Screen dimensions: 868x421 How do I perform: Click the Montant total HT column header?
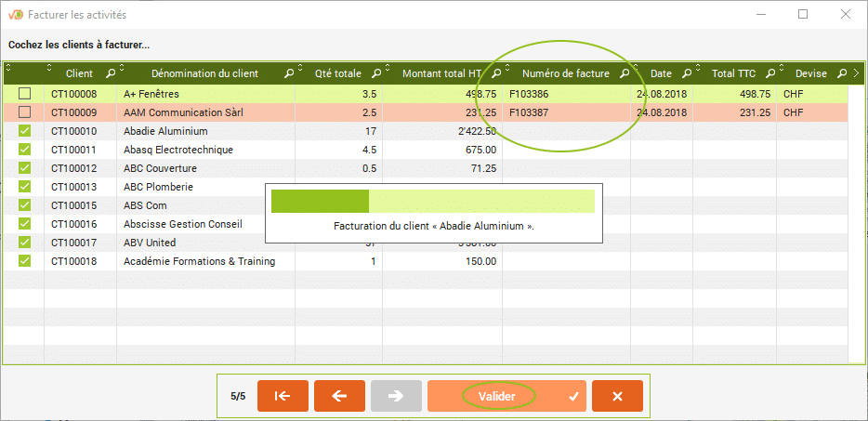pyautogui.click(x=441, y=73)
